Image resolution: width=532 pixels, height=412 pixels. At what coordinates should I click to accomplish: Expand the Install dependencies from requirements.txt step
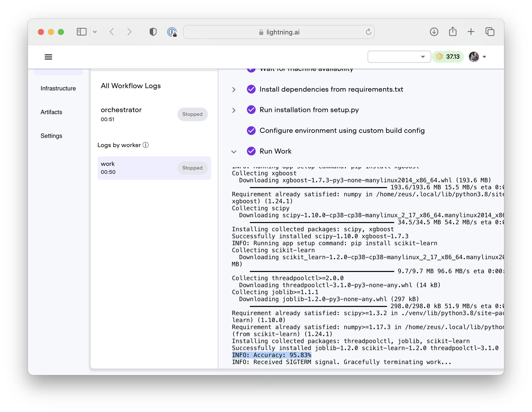tap(234, 89)
